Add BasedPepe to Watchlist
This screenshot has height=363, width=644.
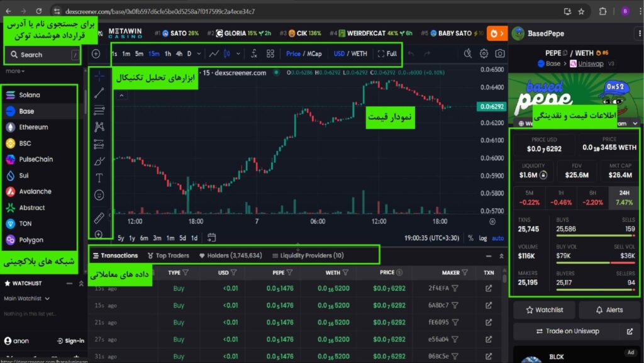pos(544,310)
